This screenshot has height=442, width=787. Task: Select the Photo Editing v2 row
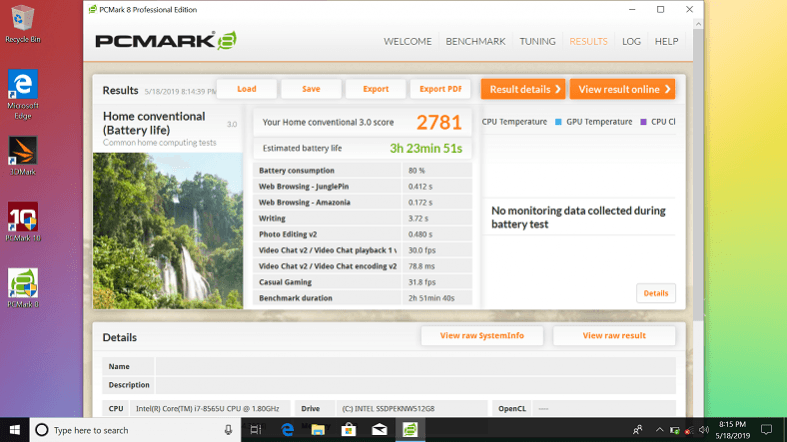coord(362,234)
